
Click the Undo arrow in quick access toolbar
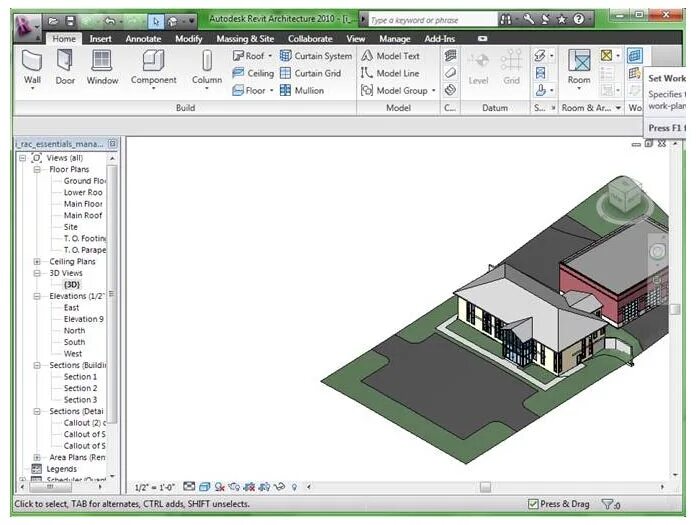coord(110,21)
